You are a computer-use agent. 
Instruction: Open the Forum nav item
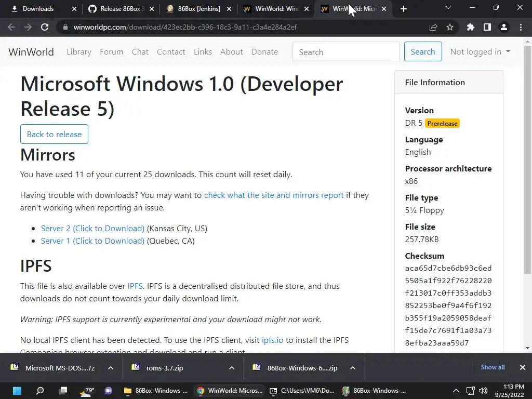111,52
